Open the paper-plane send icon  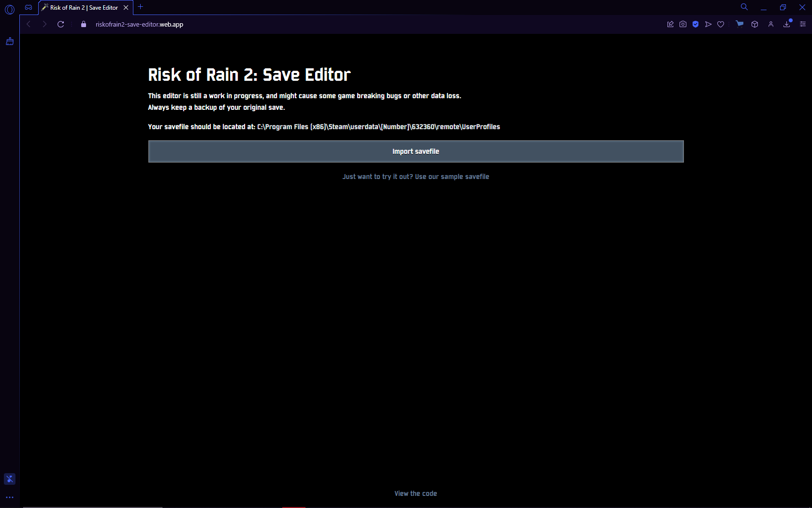(708, 24)
